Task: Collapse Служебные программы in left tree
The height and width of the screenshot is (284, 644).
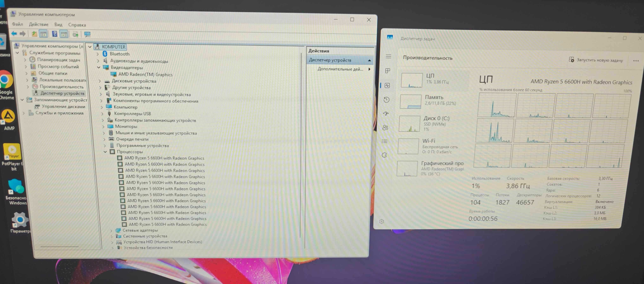Action: point(17,53)
